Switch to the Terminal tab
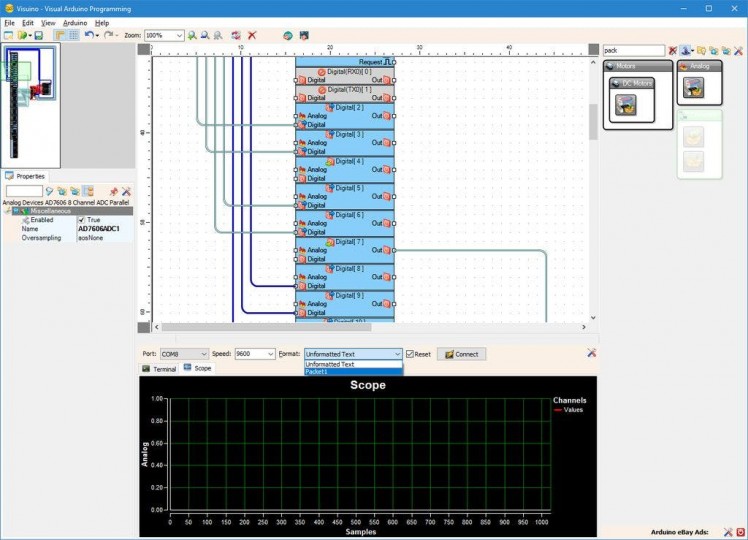The image size is (748, 540). [159, 369]
